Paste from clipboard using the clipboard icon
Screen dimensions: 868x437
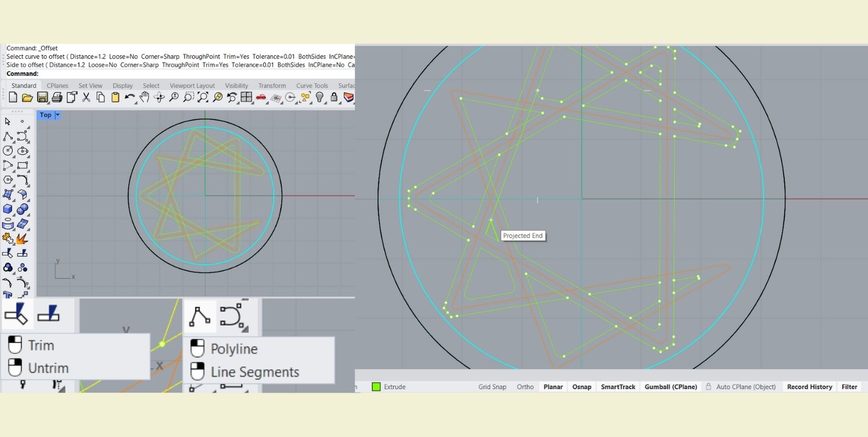pos(116,98)
